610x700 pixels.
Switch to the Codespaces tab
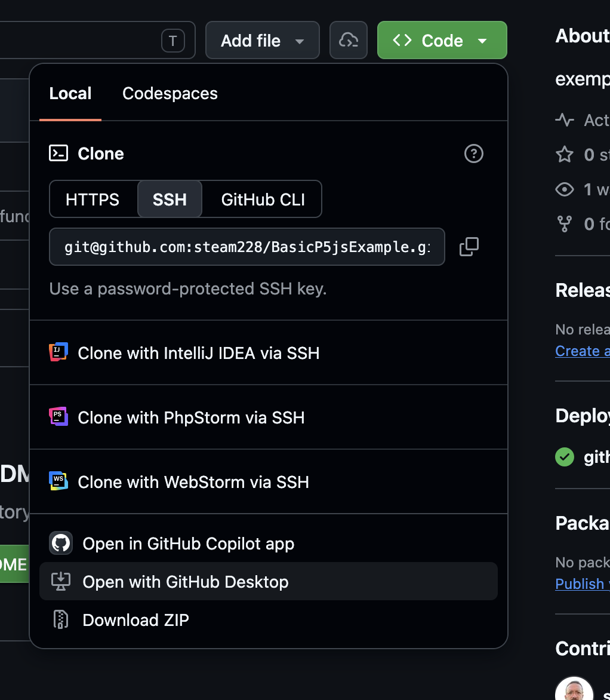coord(170,93)
